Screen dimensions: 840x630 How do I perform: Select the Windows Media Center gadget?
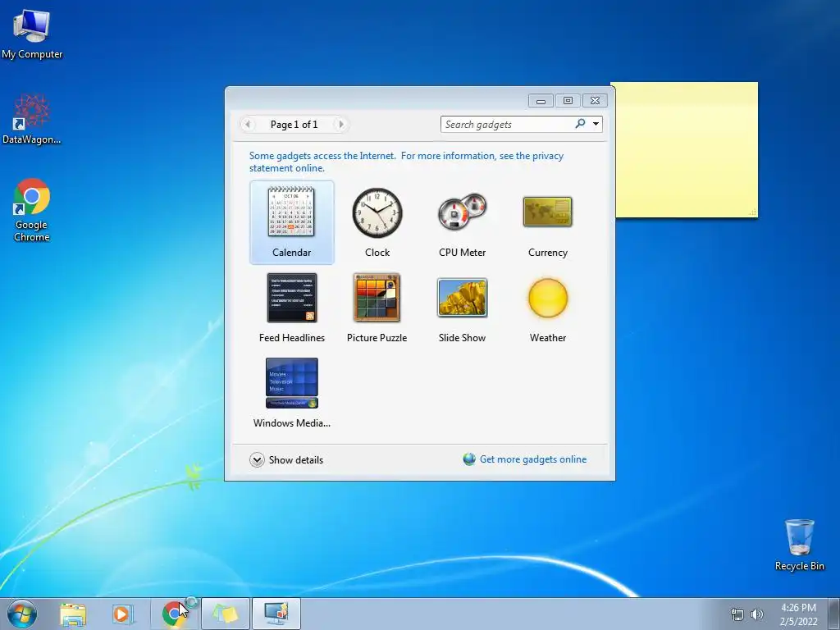point(292,383)
